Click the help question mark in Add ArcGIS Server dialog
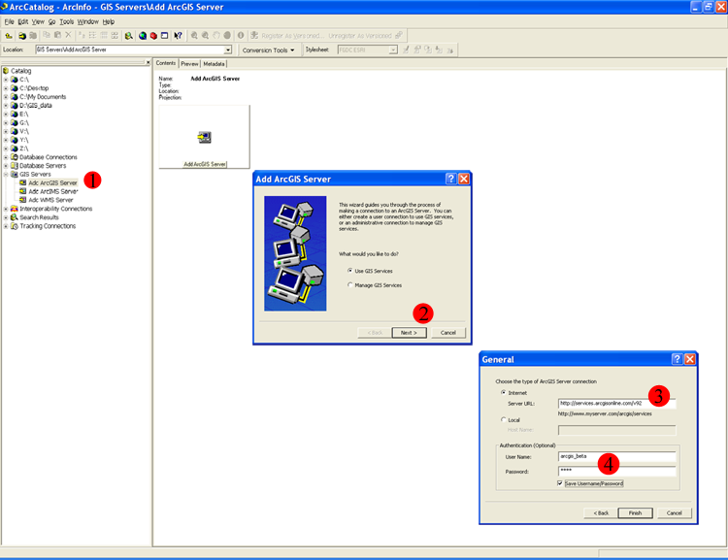Screen dimensions: 728x560 [x=450, y=179]
